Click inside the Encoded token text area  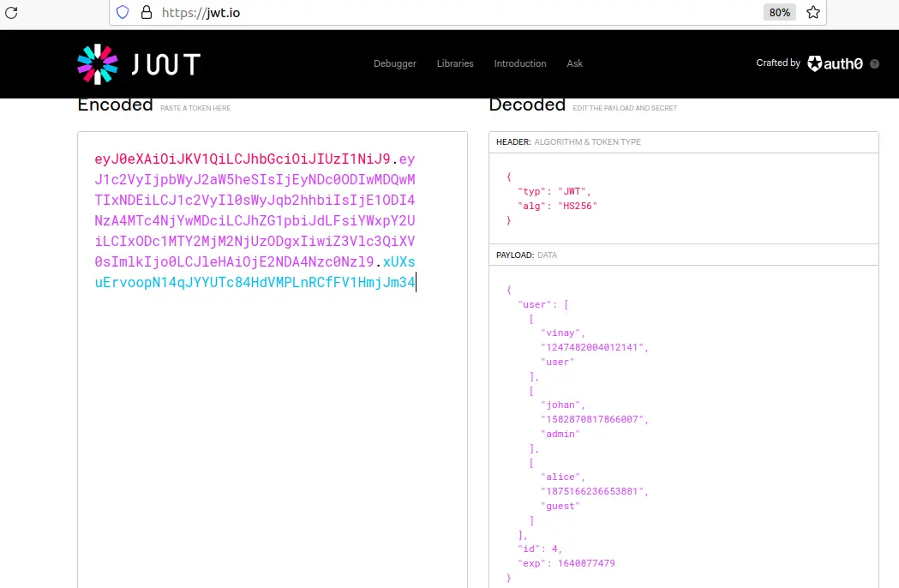(x=273, y=360)
